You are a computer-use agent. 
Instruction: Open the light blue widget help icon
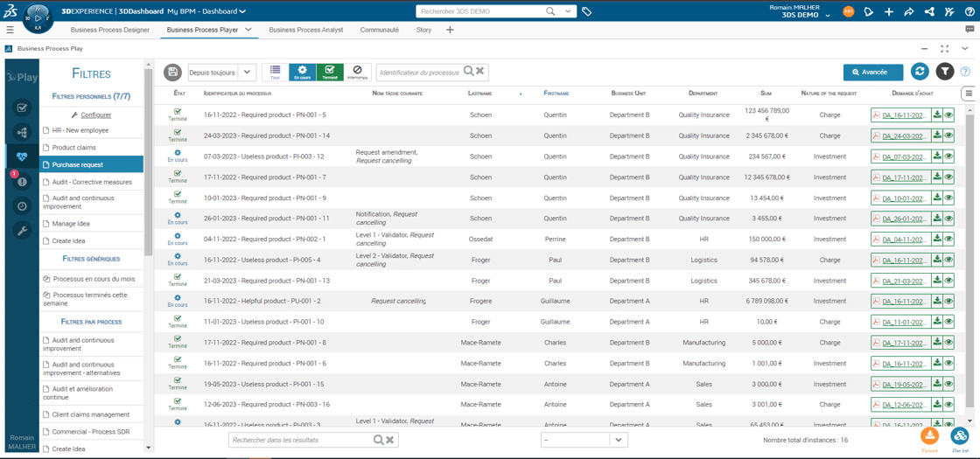tap(966, 72)
